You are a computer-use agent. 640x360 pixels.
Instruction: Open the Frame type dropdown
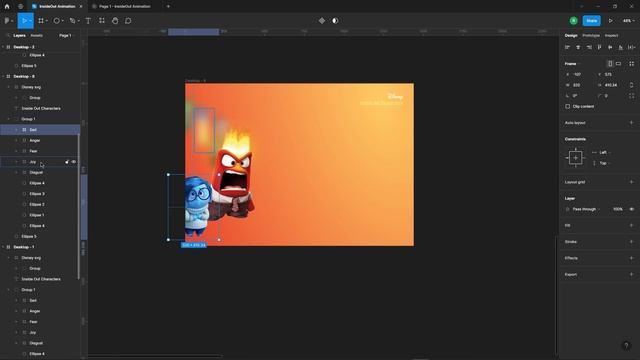pyautogui.click(x=572, y=64)
